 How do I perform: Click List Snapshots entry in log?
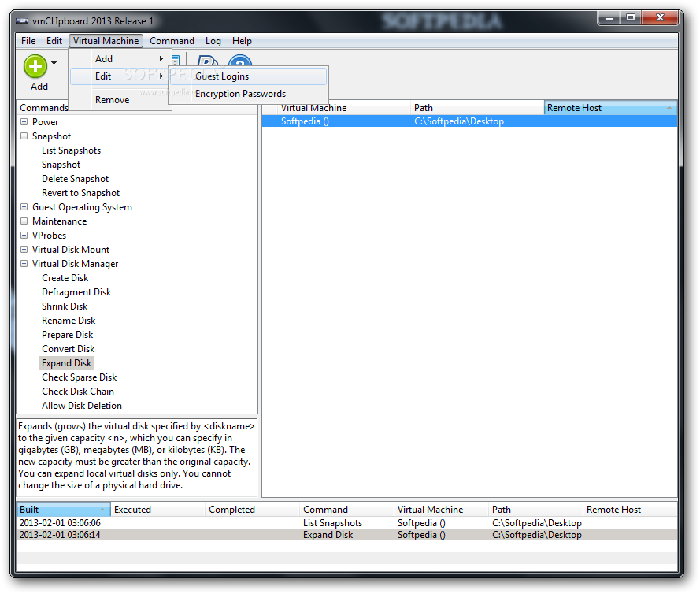(x=332, y=523)
